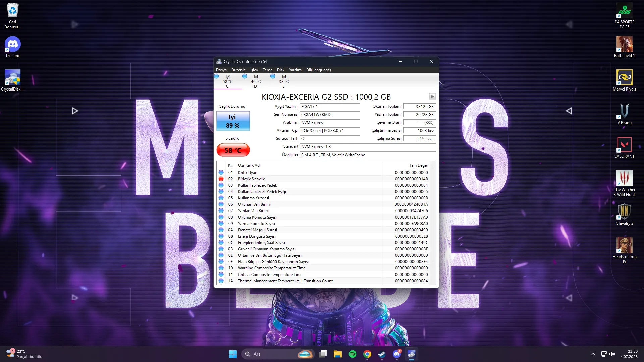Open the Recycle Bin icon
The height and width of the screenshot is (362, 644).
pyautogui.click(x=13, y=16)
